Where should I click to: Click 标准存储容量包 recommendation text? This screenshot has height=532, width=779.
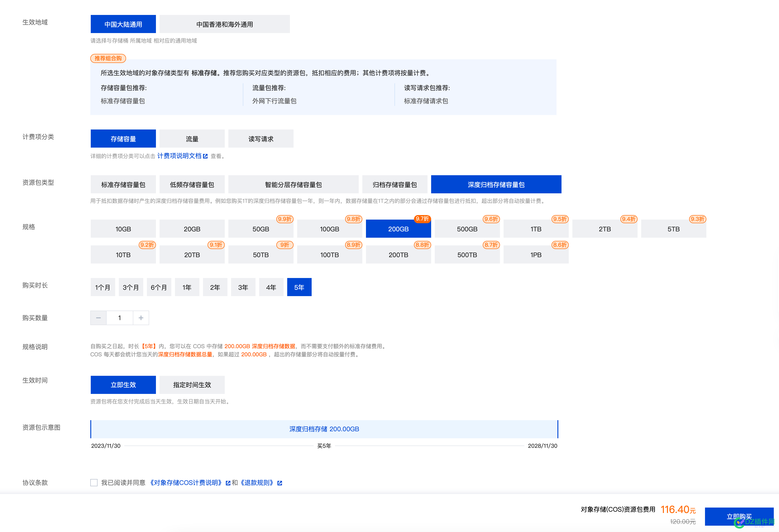(x=123, y=101)
